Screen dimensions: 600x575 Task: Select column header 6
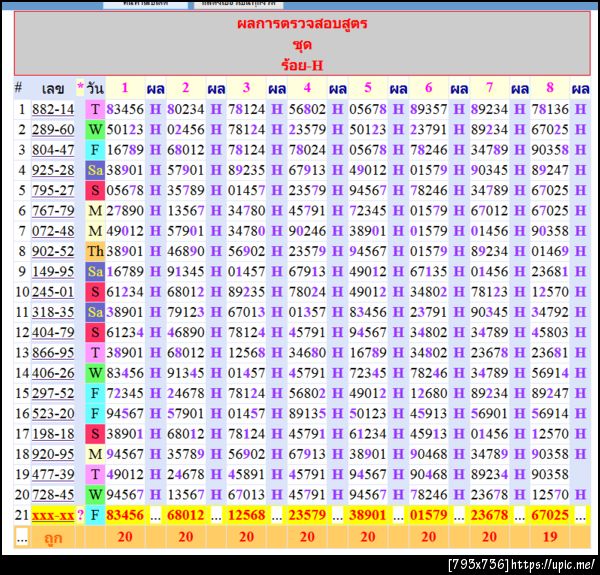429,88
